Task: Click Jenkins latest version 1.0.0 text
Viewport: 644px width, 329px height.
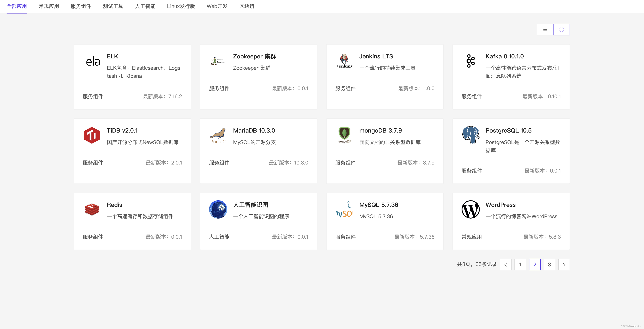Action: point(416,88)
